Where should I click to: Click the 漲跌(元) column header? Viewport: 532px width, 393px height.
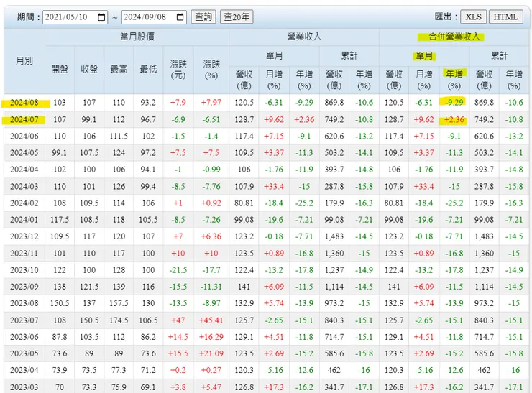(x=178, y=70)
